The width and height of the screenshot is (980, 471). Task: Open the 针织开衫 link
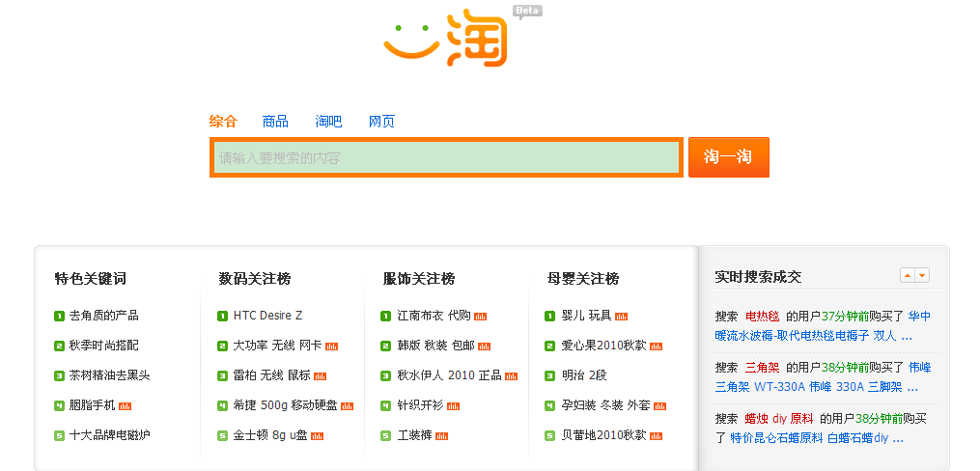(420, 405)
